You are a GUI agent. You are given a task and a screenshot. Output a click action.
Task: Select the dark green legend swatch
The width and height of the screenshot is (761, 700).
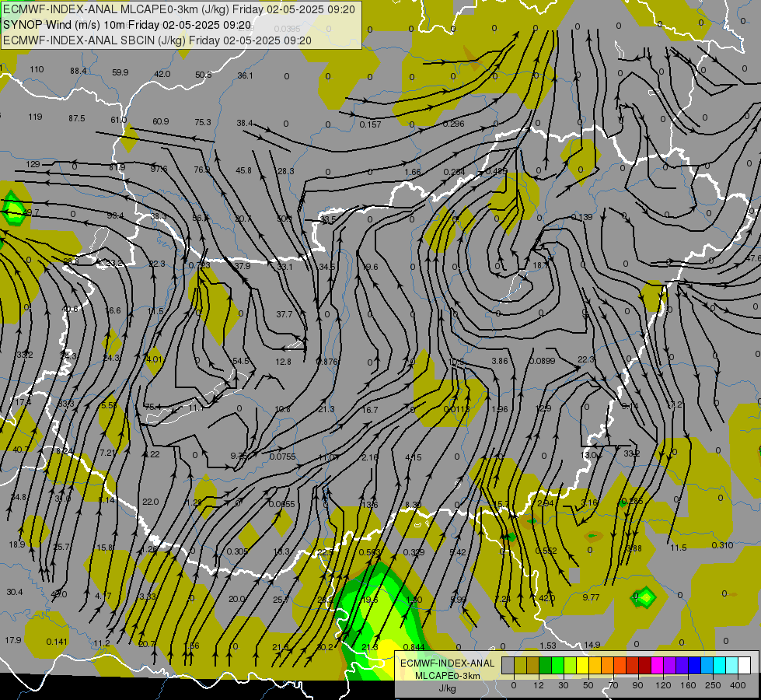546,666
